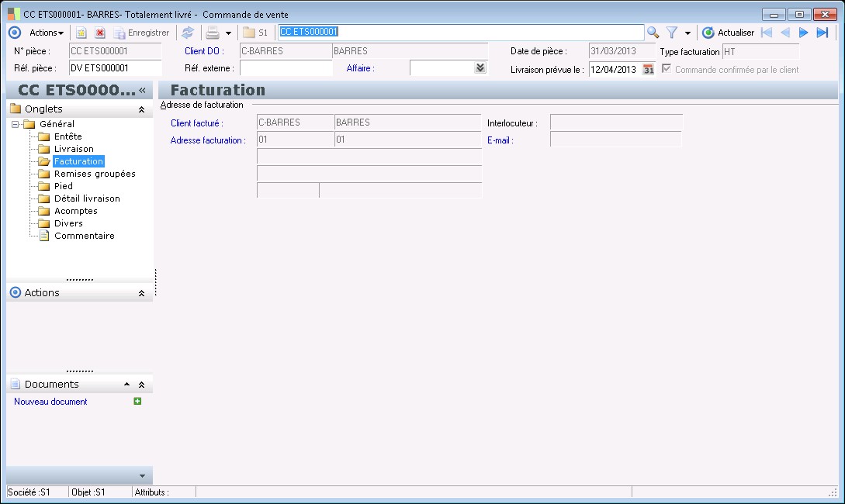845x504 pixels.
Task: Click the Réf. pièce input field
Action: [116, 68]
